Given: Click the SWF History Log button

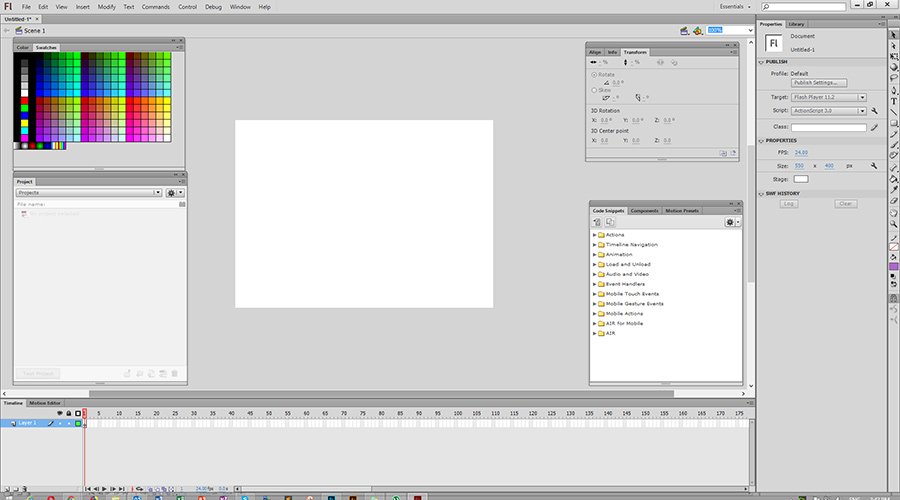Looking at the screenshot, I should (x=789, y=204).
